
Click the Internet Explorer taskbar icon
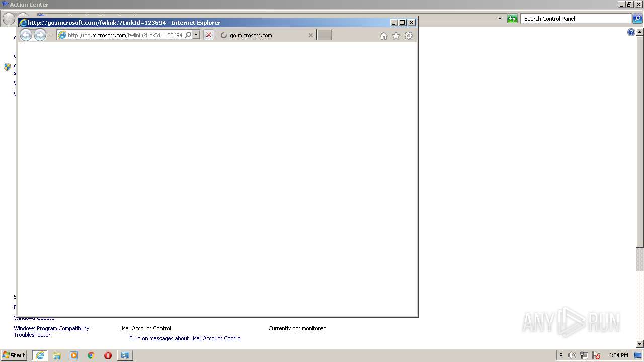pos(40,355)
